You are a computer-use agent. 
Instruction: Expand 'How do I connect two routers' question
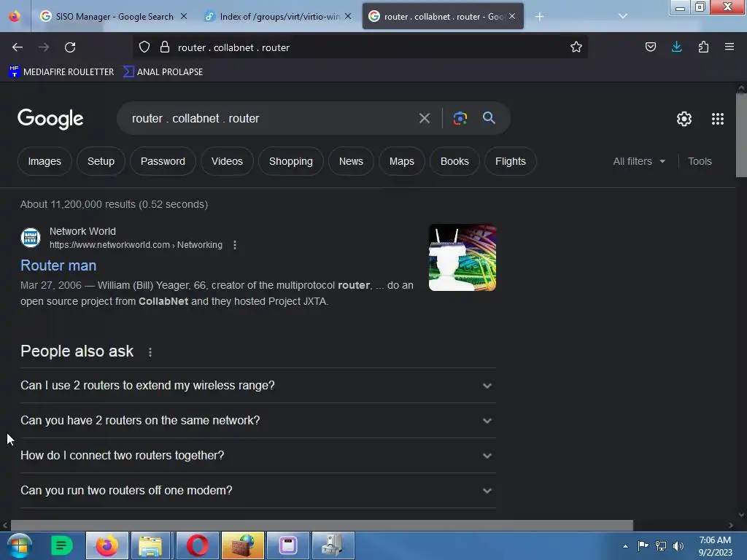pyautogui.click(x=258, y=455)
